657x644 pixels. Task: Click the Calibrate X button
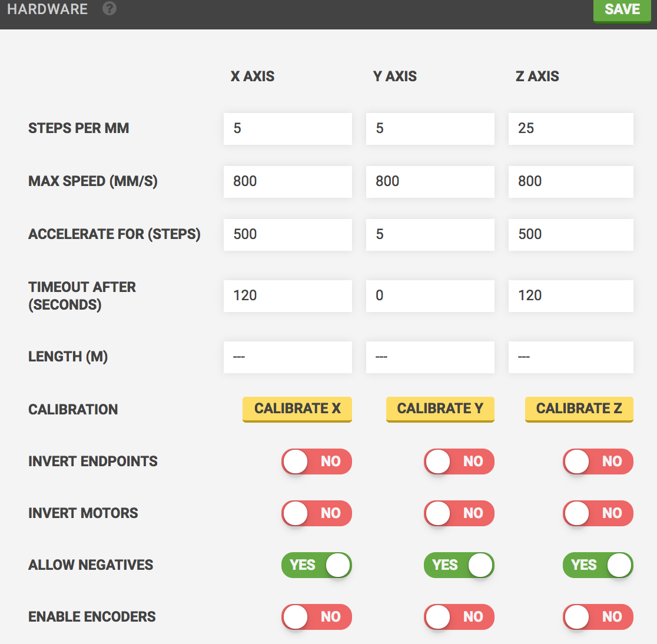click(x=297, y=409)
